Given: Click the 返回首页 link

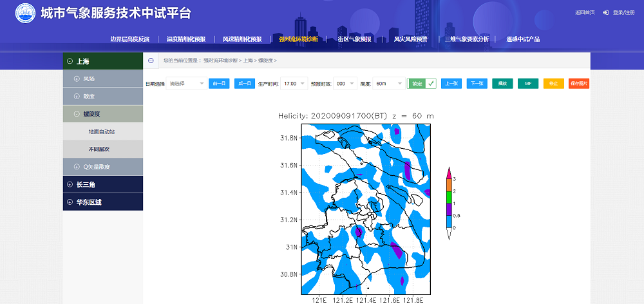Looking at the screenshot, I should click(585, 13).
